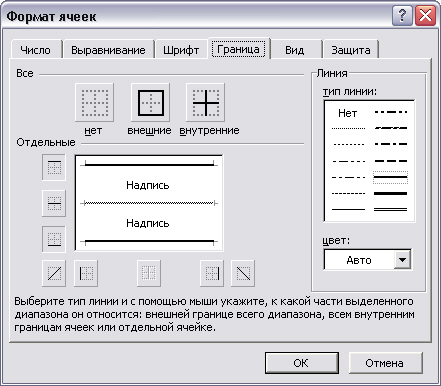Screen dimensions: 441x386
Task: Toggle the top border button
Action: pos(54,167)
